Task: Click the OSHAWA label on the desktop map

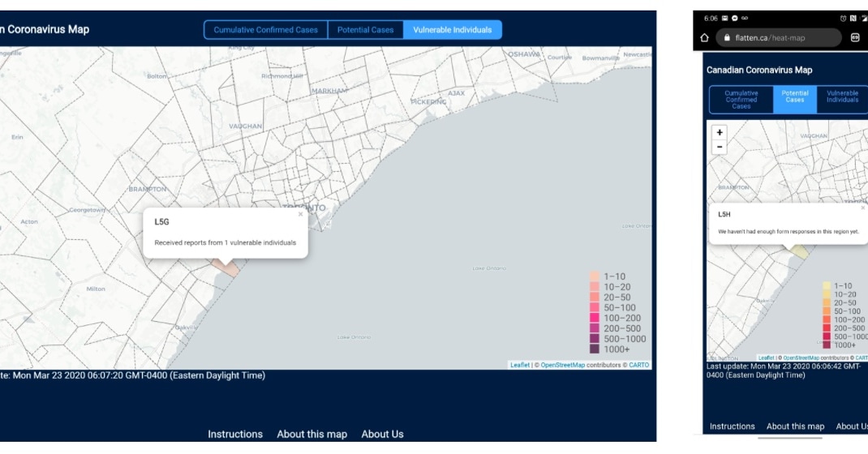Action: [524, 54]
